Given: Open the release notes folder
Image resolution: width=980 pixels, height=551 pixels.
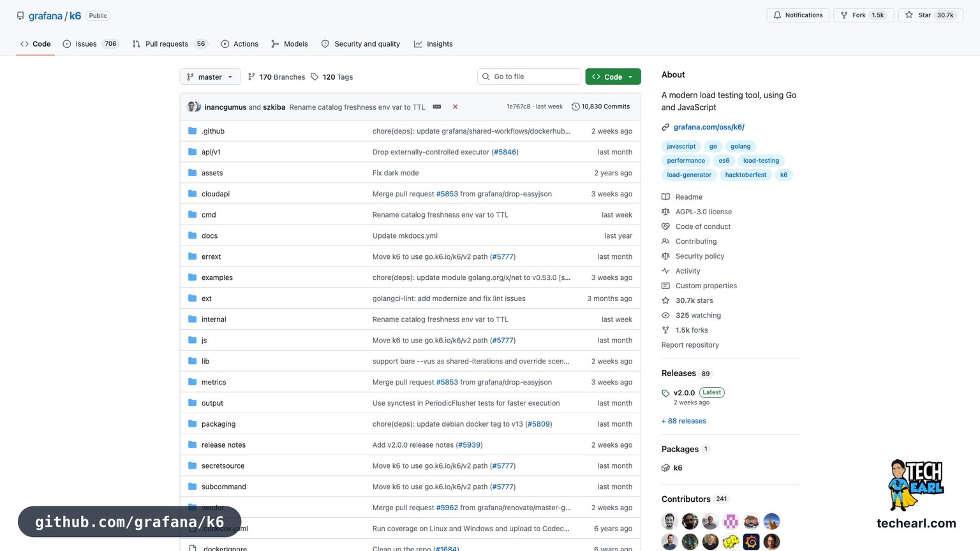Looking at the screenshot, I should 223,445.
